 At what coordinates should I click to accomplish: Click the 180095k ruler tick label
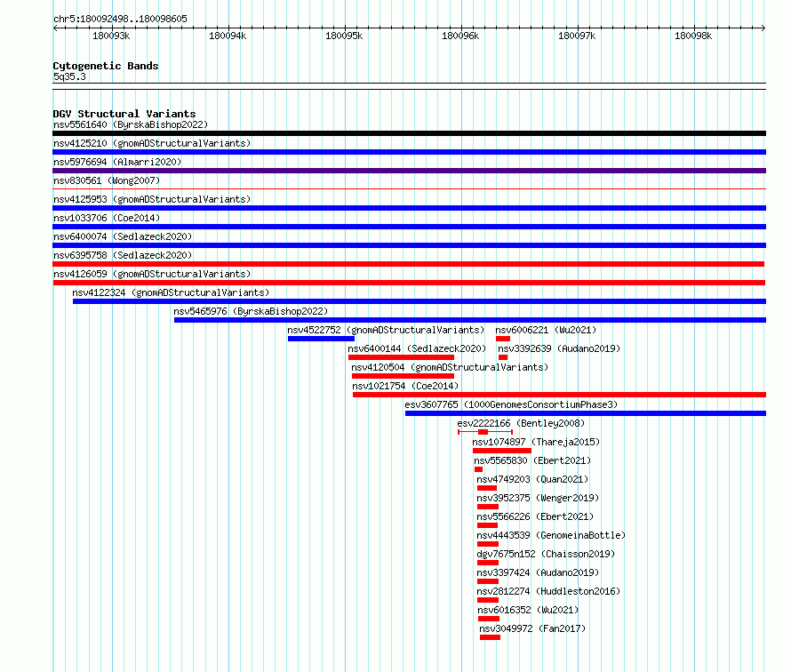(x=344, y=36)
